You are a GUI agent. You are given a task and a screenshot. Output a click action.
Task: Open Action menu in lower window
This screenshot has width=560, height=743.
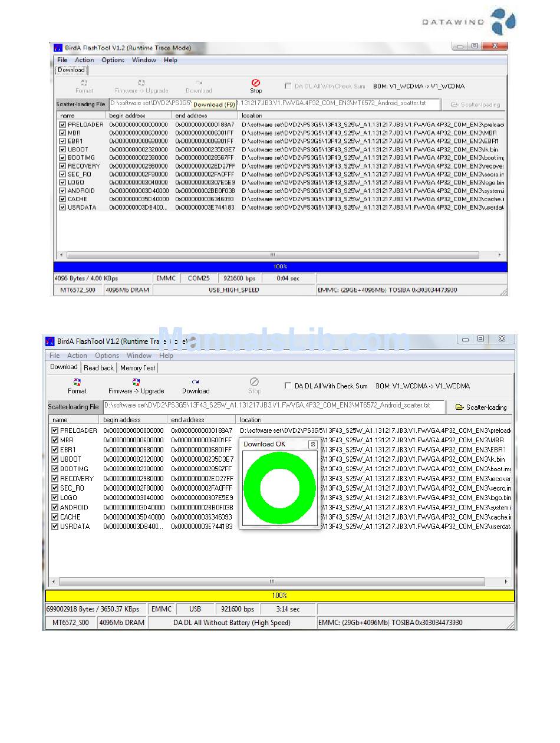[x=77, y=356]
